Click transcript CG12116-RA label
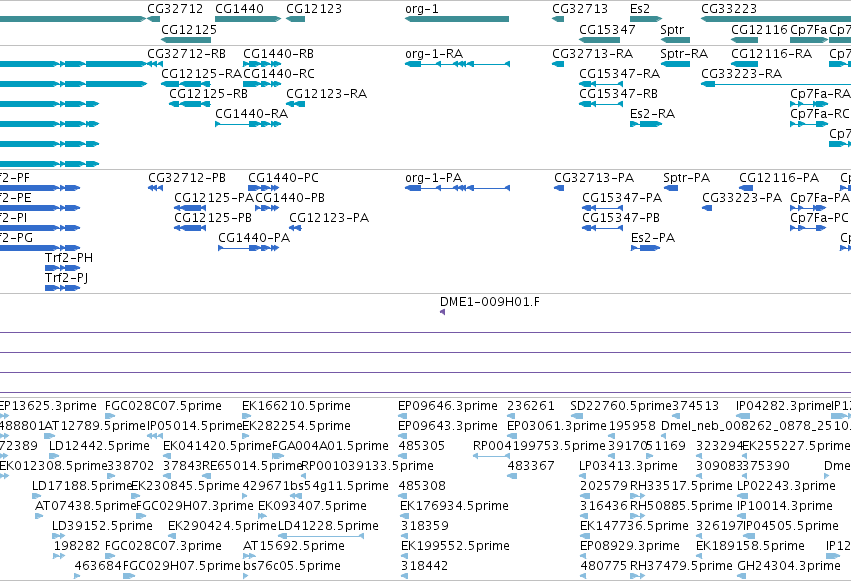 click(771, 54)
